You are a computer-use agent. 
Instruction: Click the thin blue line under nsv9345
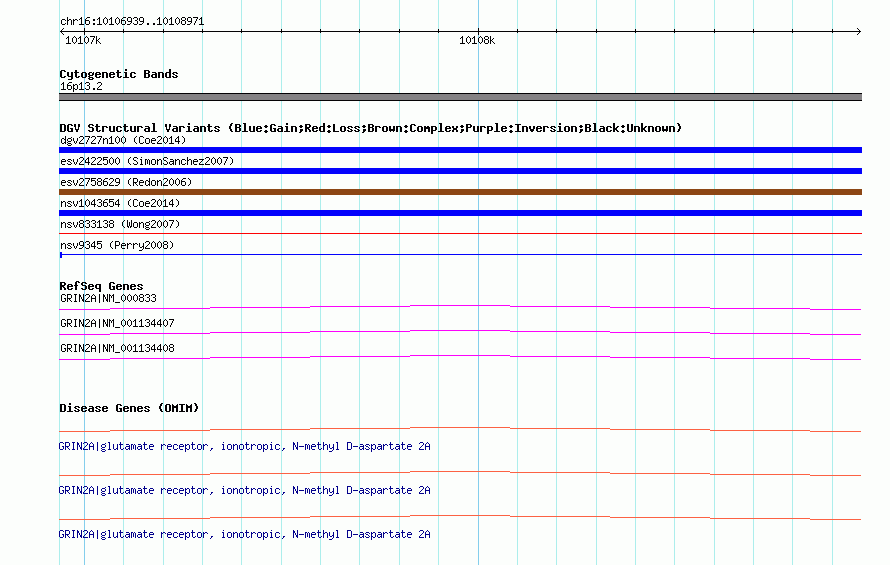coord(460,254)
